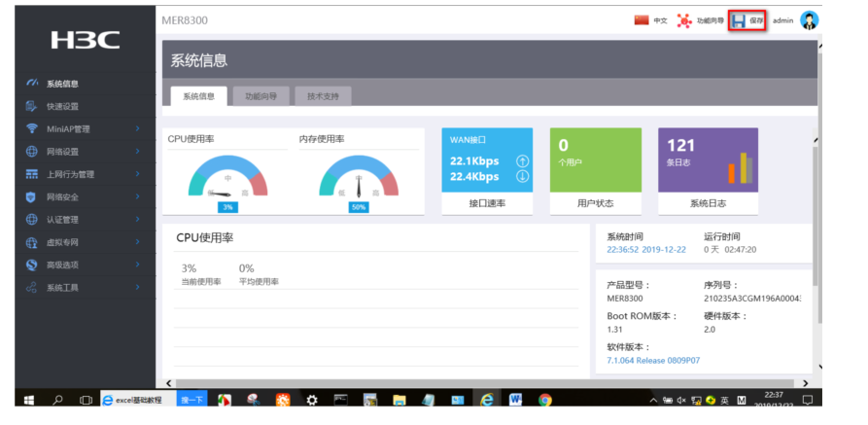The height and width of the screenshot is (425, 868).
Task: Open the settings gear taskbar icon
Action: (x=312, y=400)
